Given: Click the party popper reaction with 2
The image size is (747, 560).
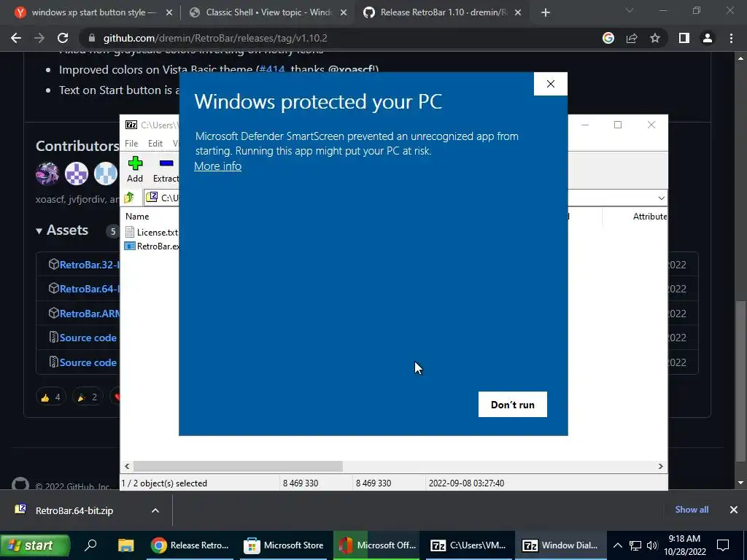Looking at the screenshot, I should click(88, 397).
